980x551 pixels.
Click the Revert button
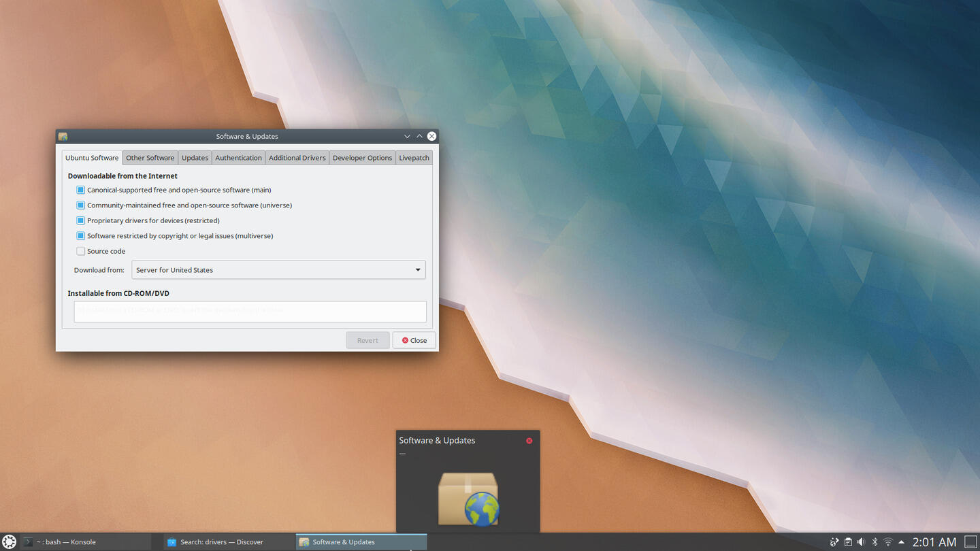(367, 340)
